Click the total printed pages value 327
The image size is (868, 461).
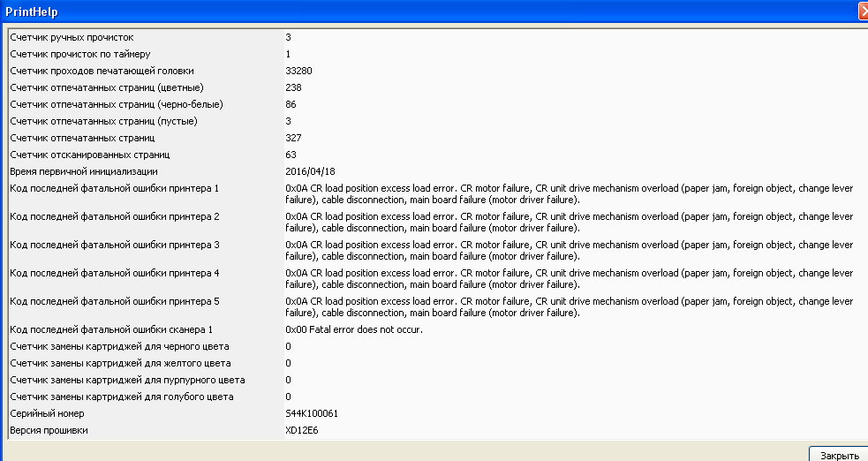tap(294, 138)
